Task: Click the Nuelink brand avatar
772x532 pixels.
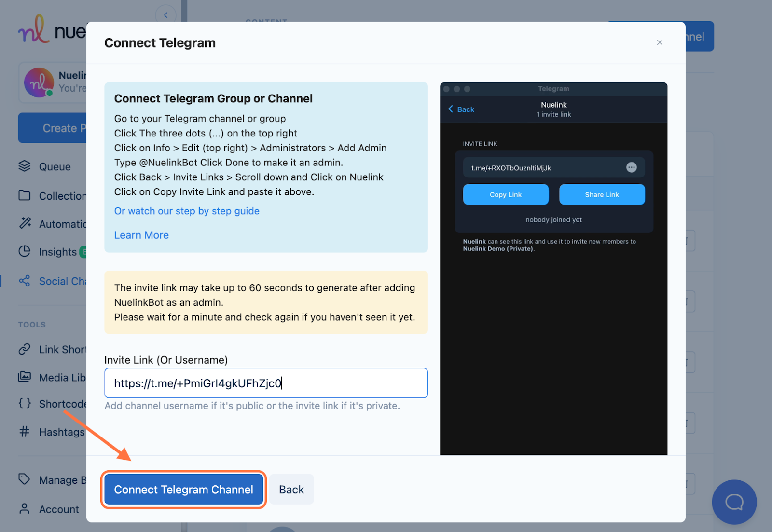Action: tap(39, 82)
